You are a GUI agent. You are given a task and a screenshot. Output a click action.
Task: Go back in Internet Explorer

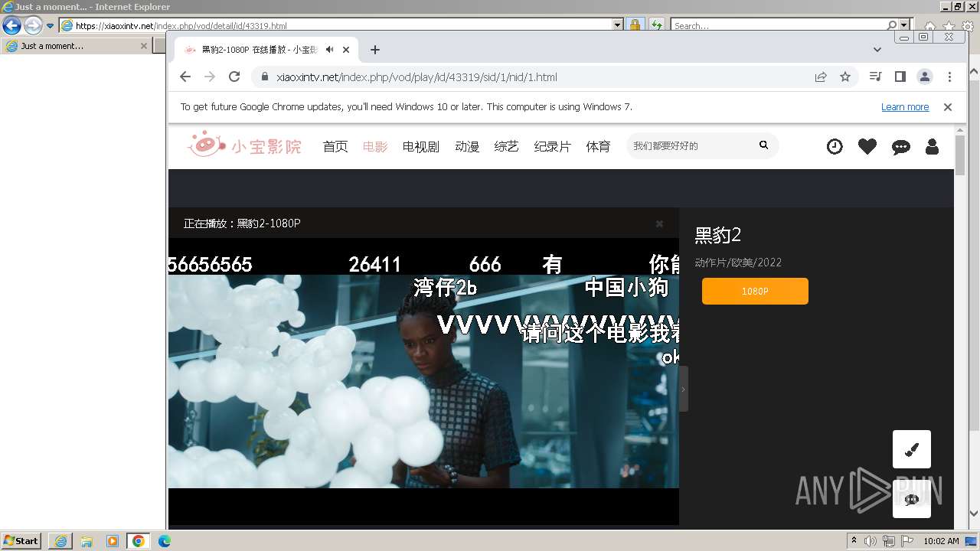click(x=11, y=25)
